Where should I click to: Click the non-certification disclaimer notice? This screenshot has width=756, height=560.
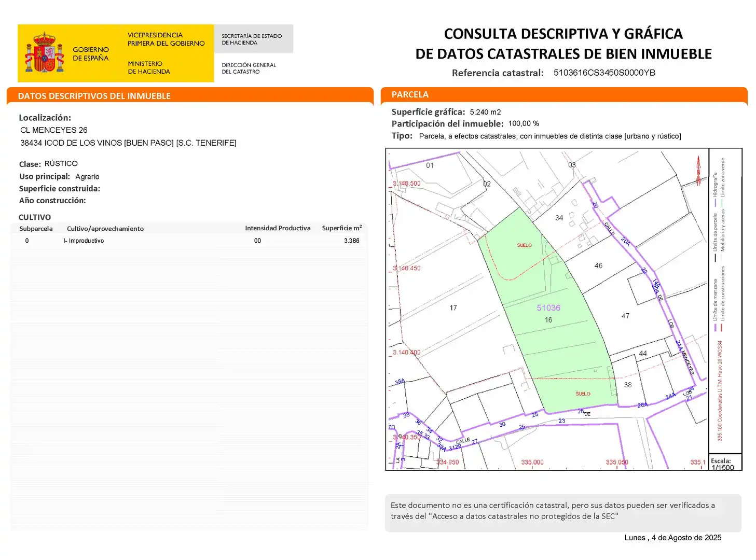tap(563, 513)
